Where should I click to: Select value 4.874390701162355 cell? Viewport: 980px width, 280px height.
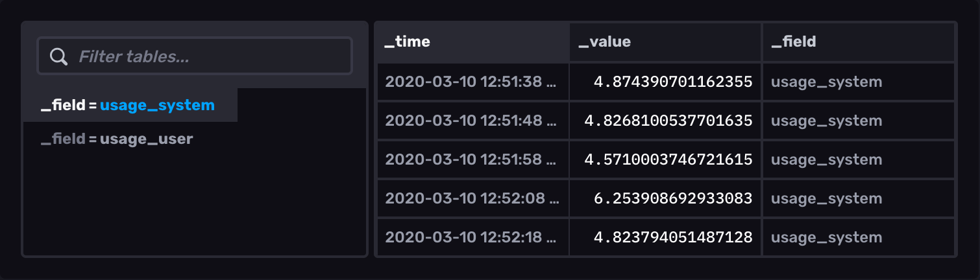click(x=672, y=82)
